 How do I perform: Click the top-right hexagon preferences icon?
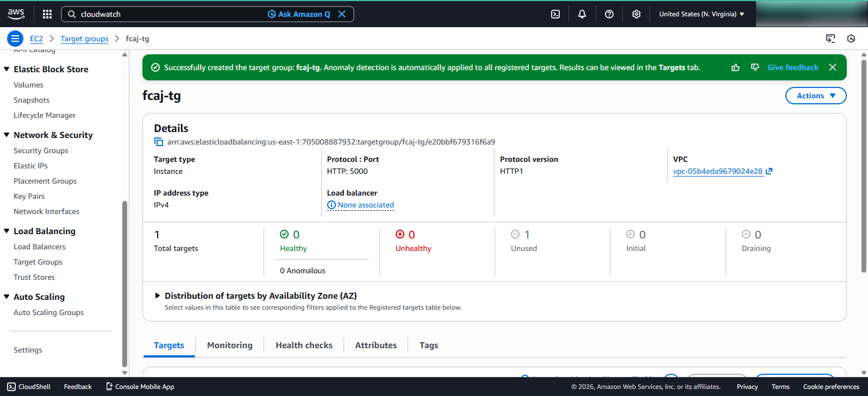pos(851,39)
